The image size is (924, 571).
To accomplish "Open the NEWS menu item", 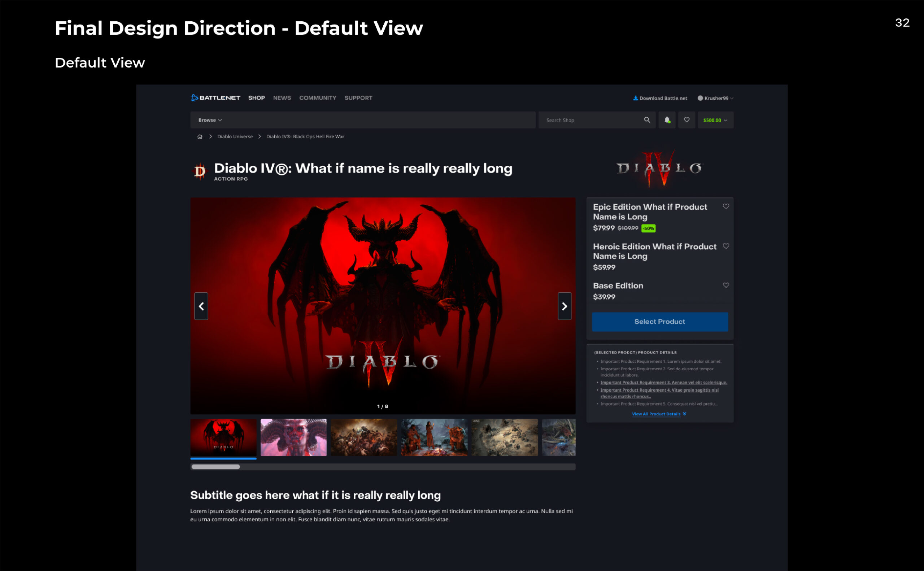I will (282, 98).
